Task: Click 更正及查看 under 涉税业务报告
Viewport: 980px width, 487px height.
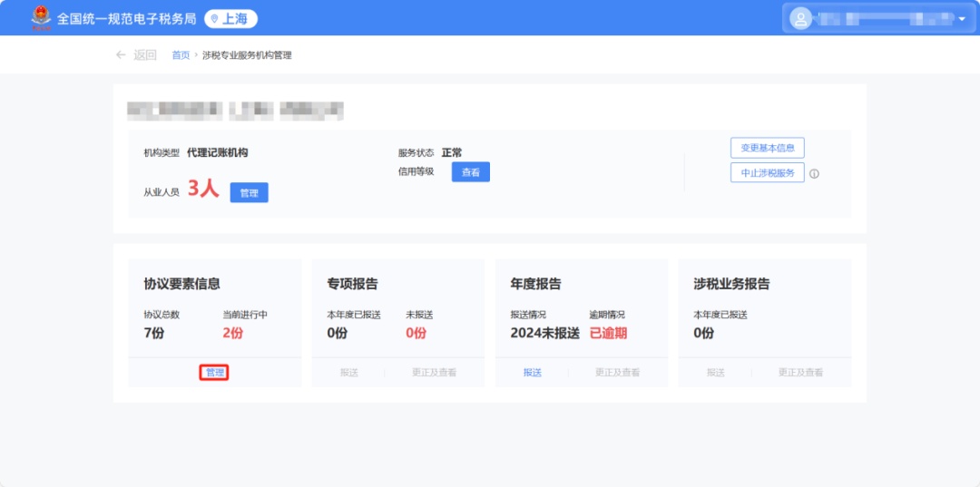Action: coord(800,373)
